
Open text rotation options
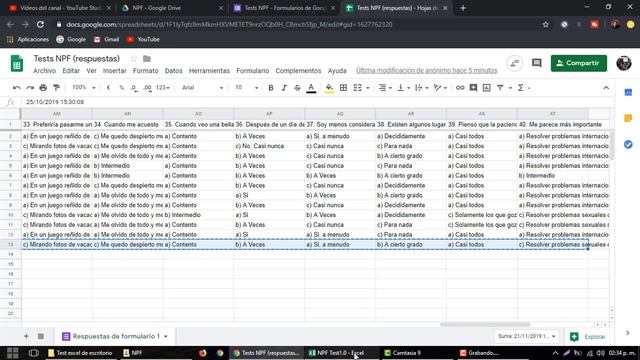pyautogui.click(x=440, y=88)
